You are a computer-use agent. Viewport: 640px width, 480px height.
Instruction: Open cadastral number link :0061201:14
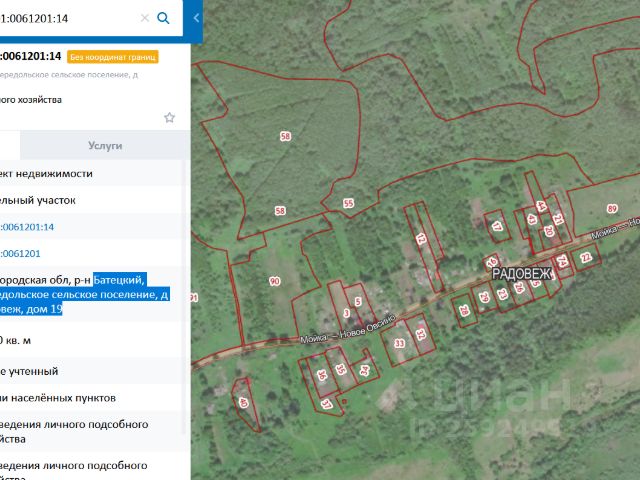27,227
